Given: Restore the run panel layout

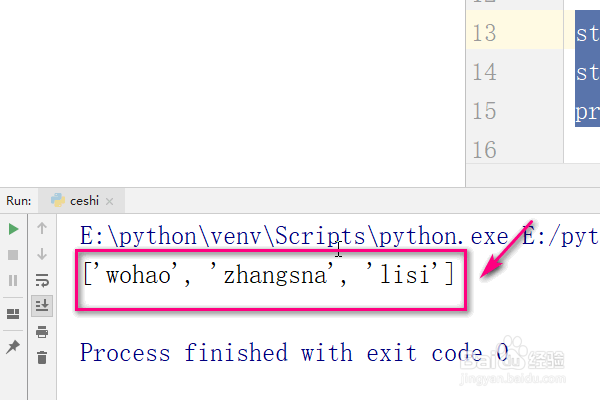Looking at the screenshot, I should coord(13,314).
